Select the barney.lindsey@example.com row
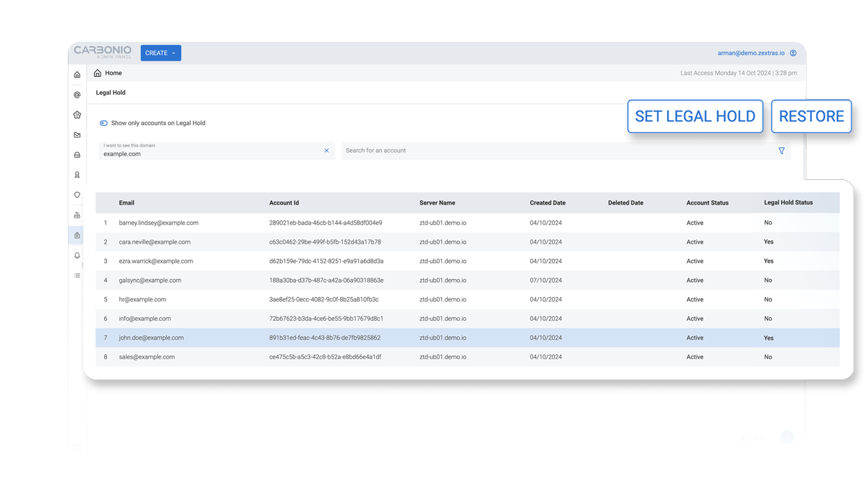The image size is (868, 488). [467, 223]
